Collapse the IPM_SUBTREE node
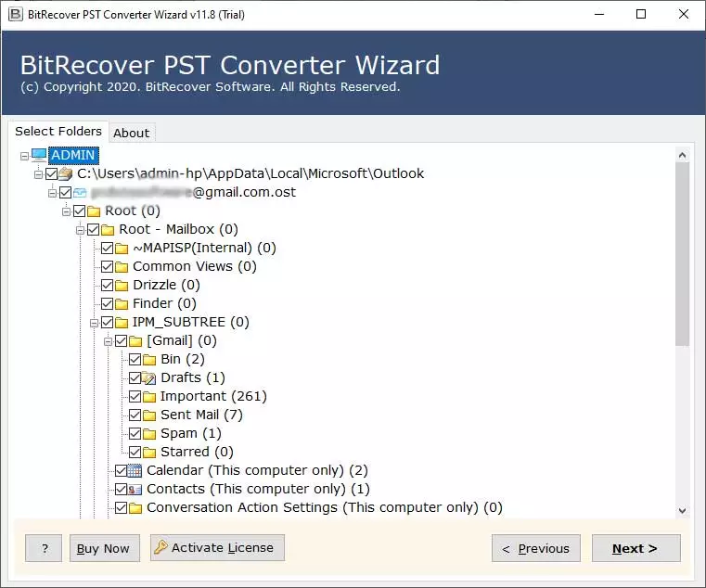This screenshot has width=706, height=588. (x=94, y=323)
